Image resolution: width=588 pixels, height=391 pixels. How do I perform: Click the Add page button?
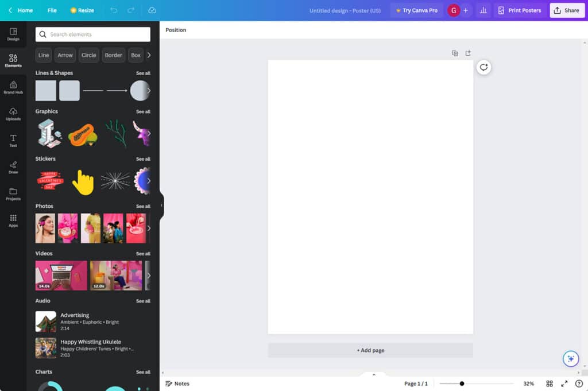point(370,350)
